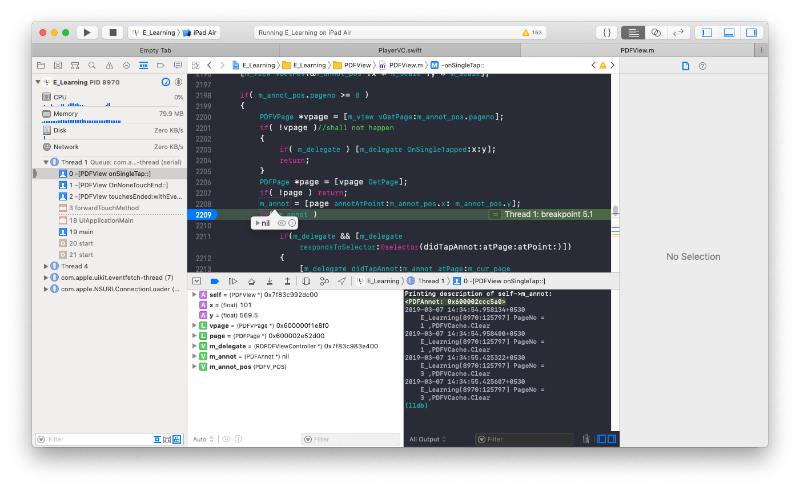Clear the console with the trash icon
This screenshot has width=800, height=489.
tap(584, 439)
